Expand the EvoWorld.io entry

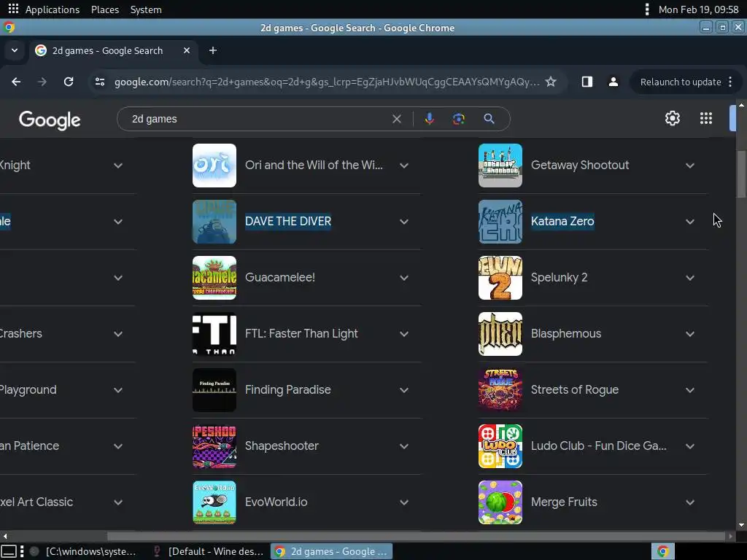point(404,503)
